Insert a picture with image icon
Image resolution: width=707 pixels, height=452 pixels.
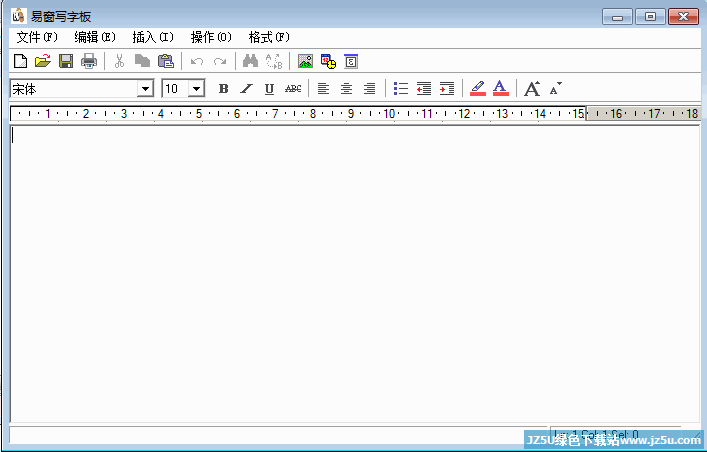point(305,61)
